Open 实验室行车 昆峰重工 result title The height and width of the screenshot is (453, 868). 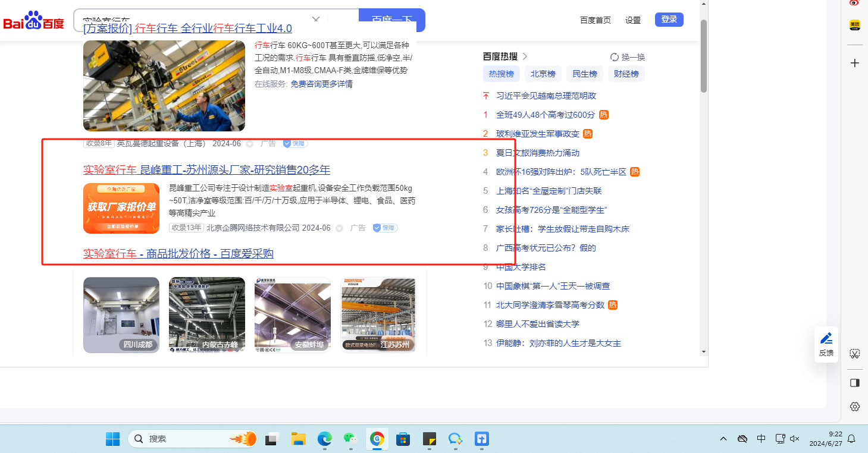coord(206,169)
